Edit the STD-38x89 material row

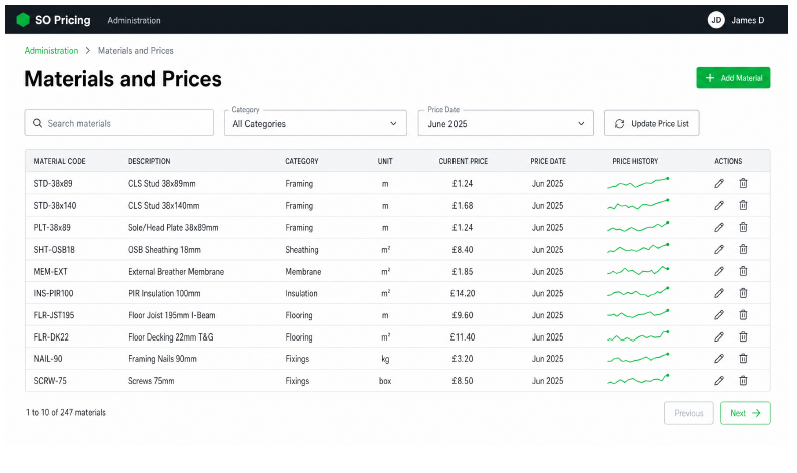point(719,183)
